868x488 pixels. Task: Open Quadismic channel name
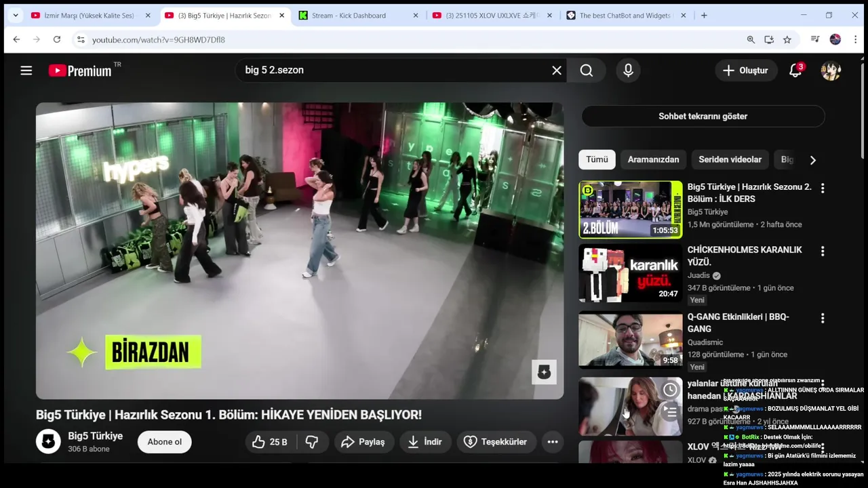(x=705, y=342)
